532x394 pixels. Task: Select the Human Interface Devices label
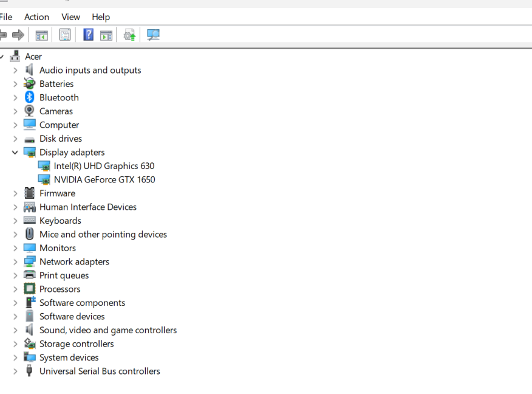(88, 207)
